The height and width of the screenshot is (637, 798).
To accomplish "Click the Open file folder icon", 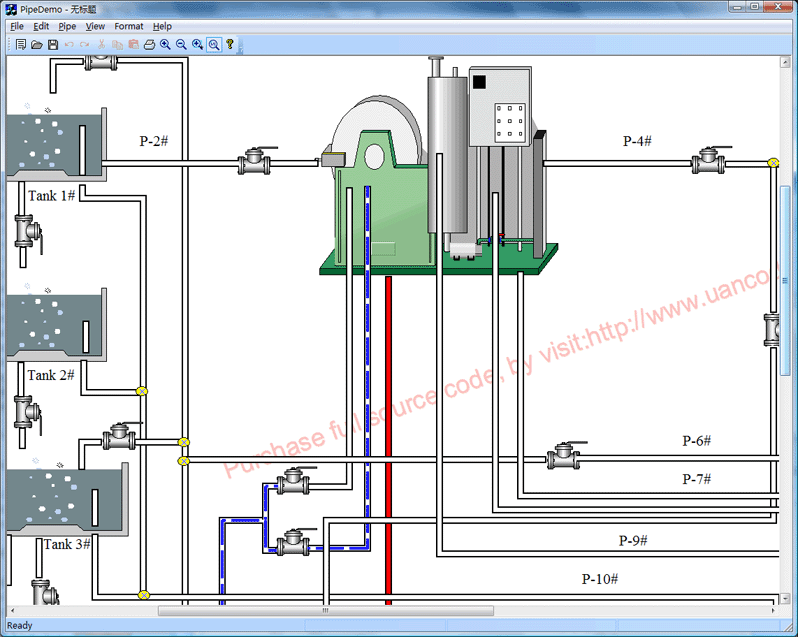I will (x=37, y=44).
